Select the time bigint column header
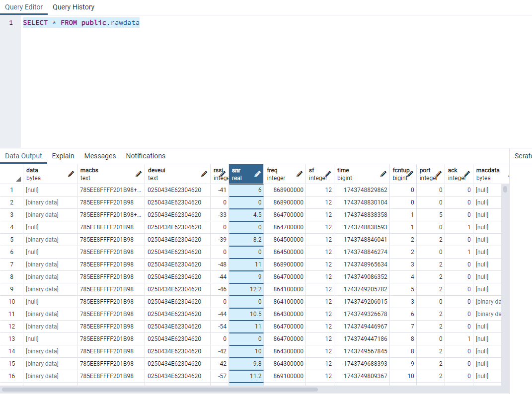This screenshot has width=532, height=394. (x=362, y=174)
